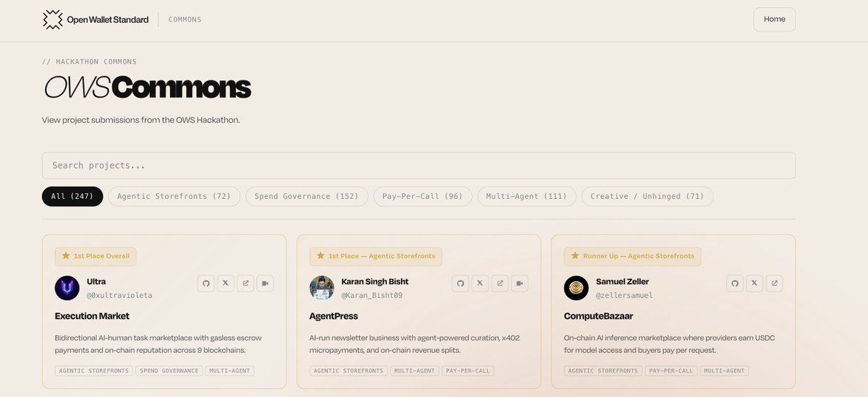Open GitHub icon on ComputeBazaar card
This screenshot has height=397, width=868.
click(735, 283)
